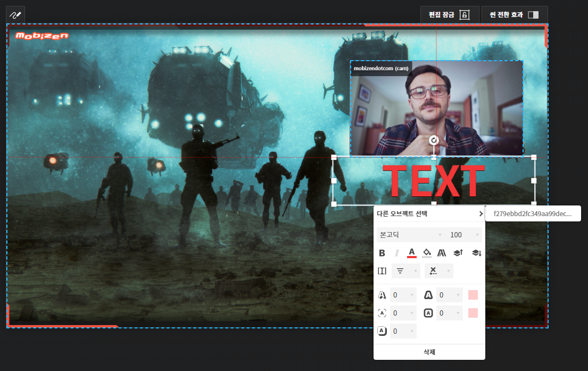Click the rotation handle on the webcam overlay

point(434,140)
